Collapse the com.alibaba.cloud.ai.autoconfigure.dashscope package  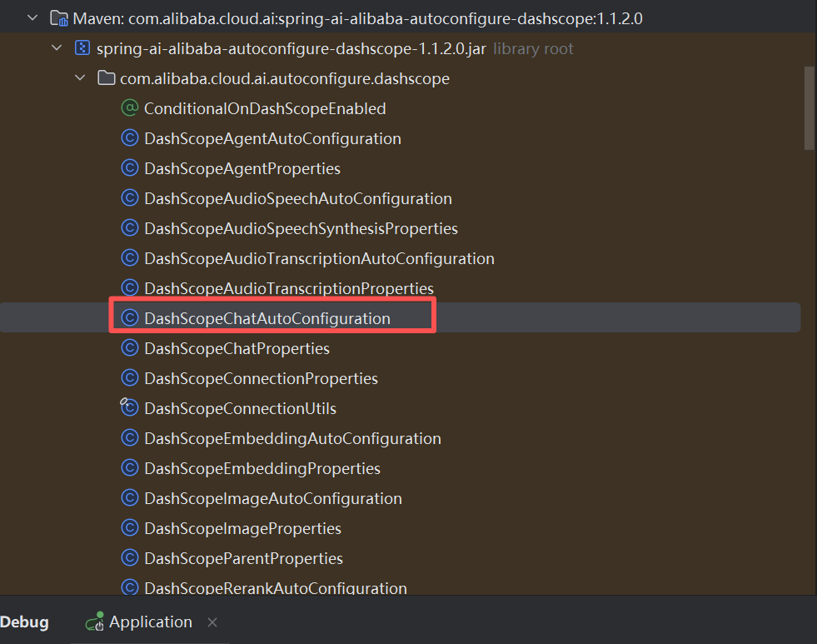click(x=80, y=78)
